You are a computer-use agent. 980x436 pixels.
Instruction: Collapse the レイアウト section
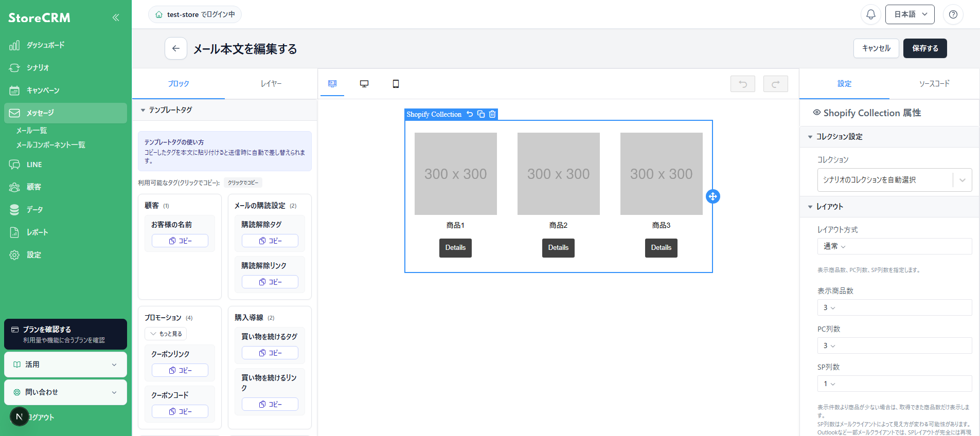889,207
